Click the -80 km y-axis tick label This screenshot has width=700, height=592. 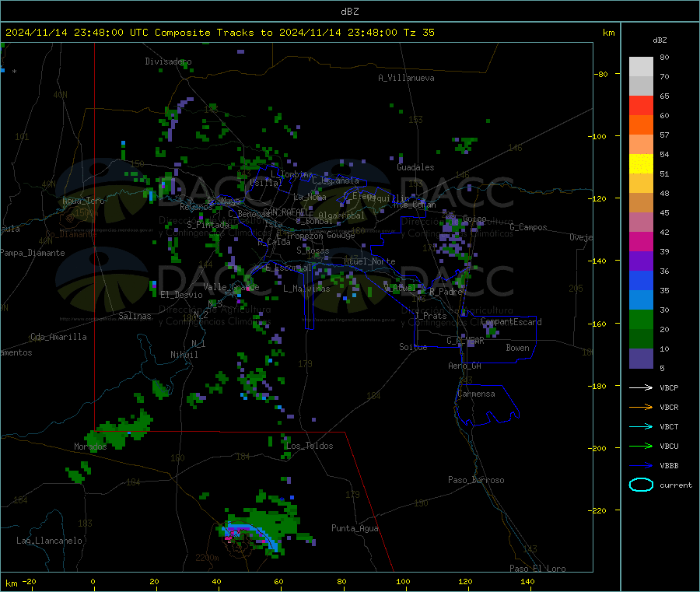click(601, 74)
